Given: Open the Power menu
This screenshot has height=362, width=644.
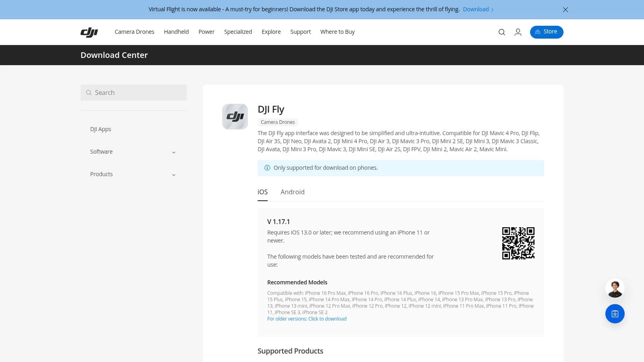Looking at the screenshot, I should [206, 32].
